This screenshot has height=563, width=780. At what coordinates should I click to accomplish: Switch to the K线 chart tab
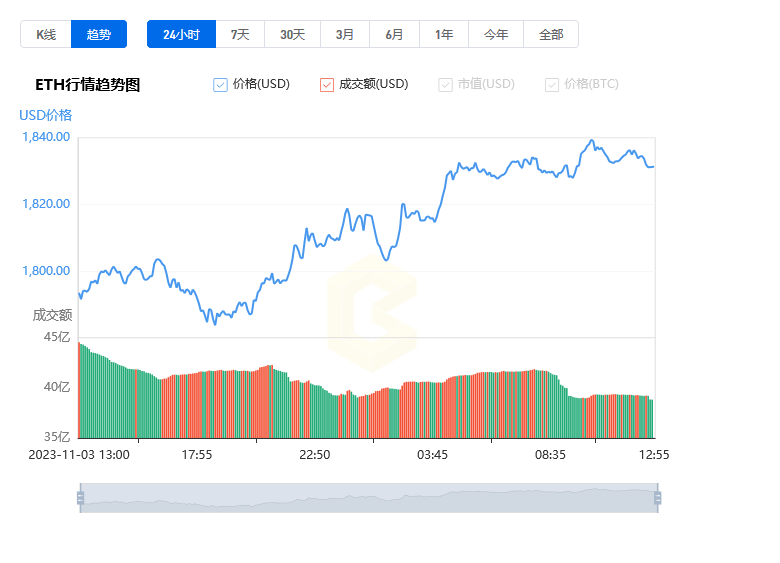pos(46,34)
